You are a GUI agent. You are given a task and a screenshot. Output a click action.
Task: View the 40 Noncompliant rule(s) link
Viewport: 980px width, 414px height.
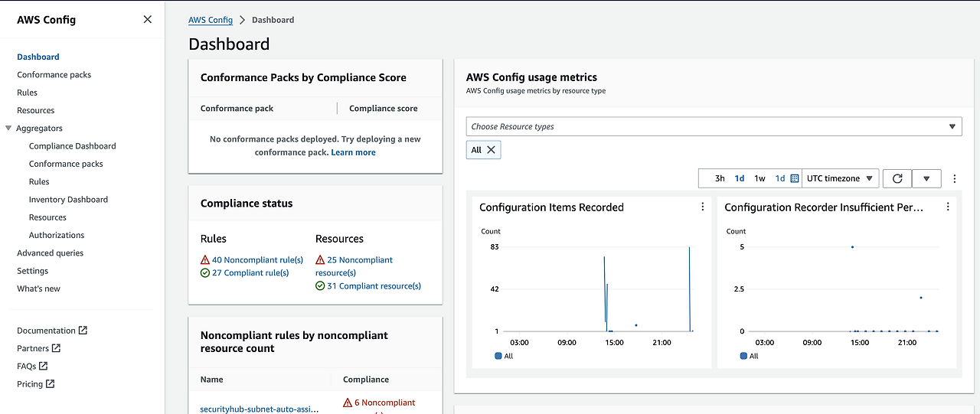pos(257,260)
